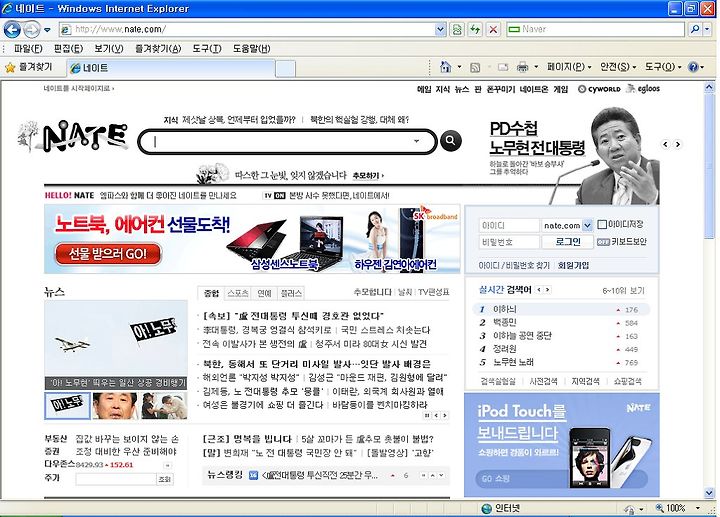
Task: Show next promo with right arrow
Action: (677, 145)
